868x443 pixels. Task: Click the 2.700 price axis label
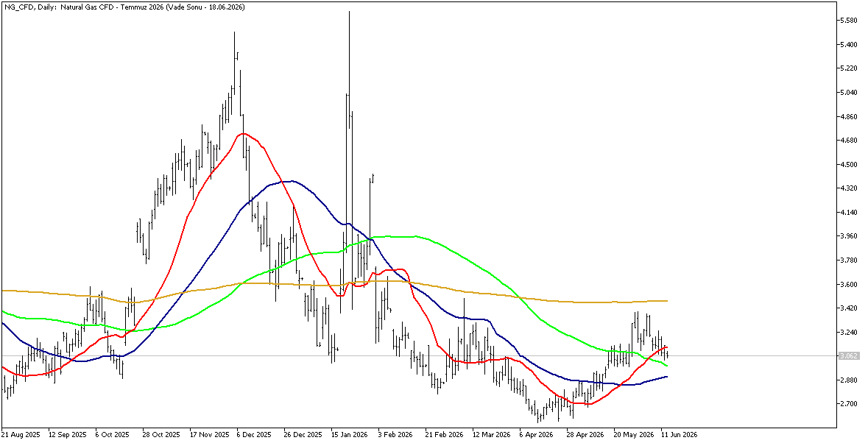[x=849, y=404]
